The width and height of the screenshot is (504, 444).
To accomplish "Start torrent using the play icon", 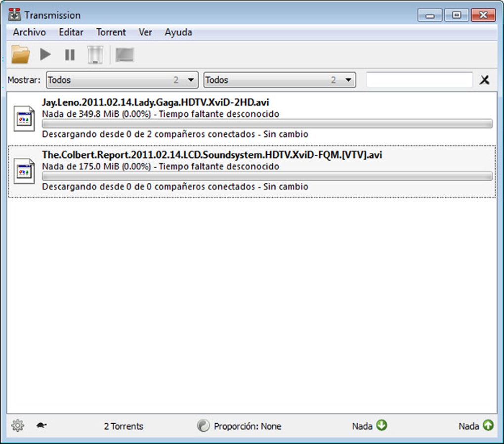I will pyautogui.click(x=45, y=54).
